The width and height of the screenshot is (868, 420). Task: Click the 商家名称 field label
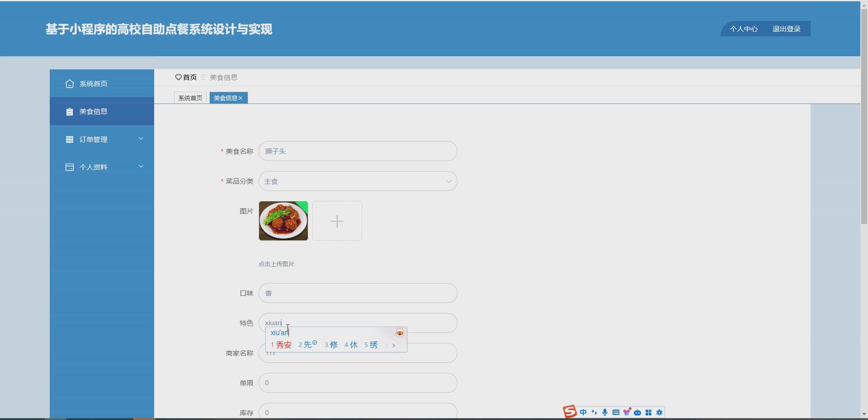tap(240, 353)
